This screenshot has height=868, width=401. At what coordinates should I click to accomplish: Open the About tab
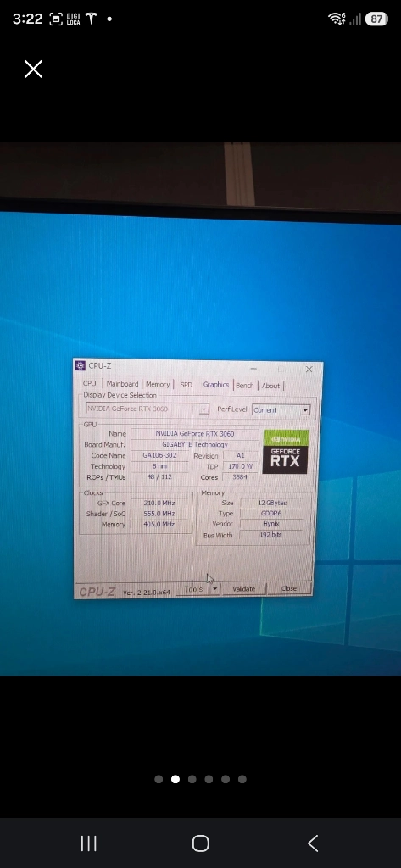coord(270,386)
